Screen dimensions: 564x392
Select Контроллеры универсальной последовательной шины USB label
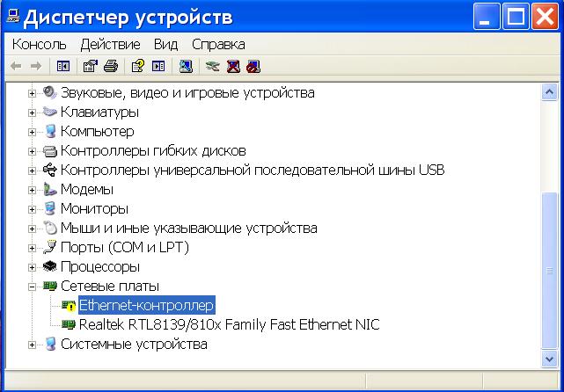(253, 170)
